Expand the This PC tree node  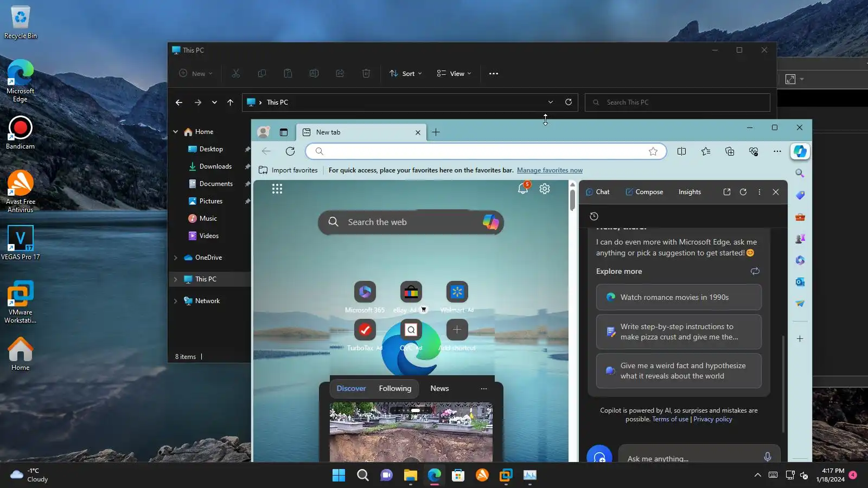point(176,279)
